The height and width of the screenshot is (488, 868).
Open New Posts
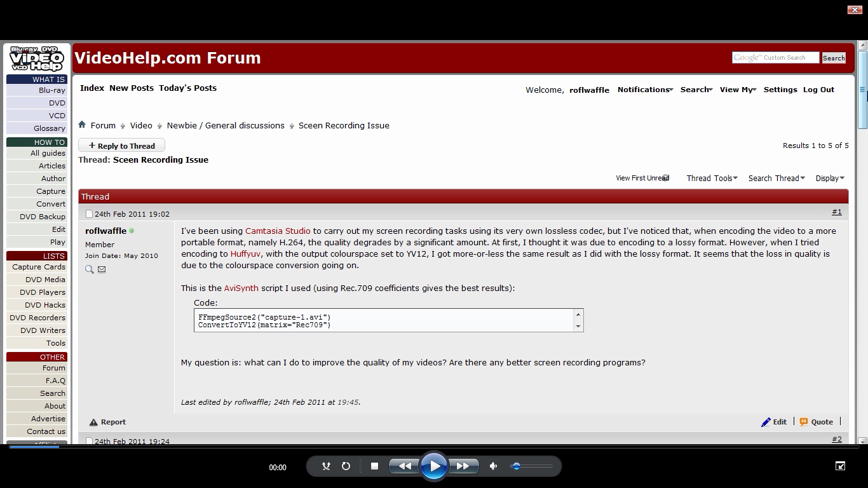pyautogui.click(x=132, y=88)
